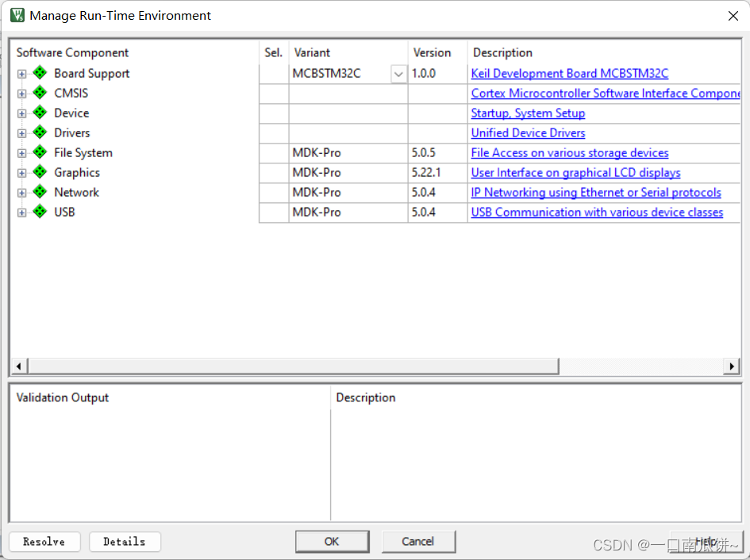
Task: Open the Startup, System Setup link
Action: click(x=528, y=113)
